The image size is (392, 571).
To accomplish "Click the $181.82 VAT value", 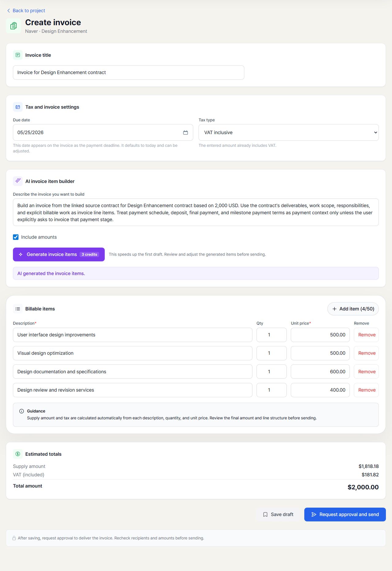I will [x=370, y=474].
